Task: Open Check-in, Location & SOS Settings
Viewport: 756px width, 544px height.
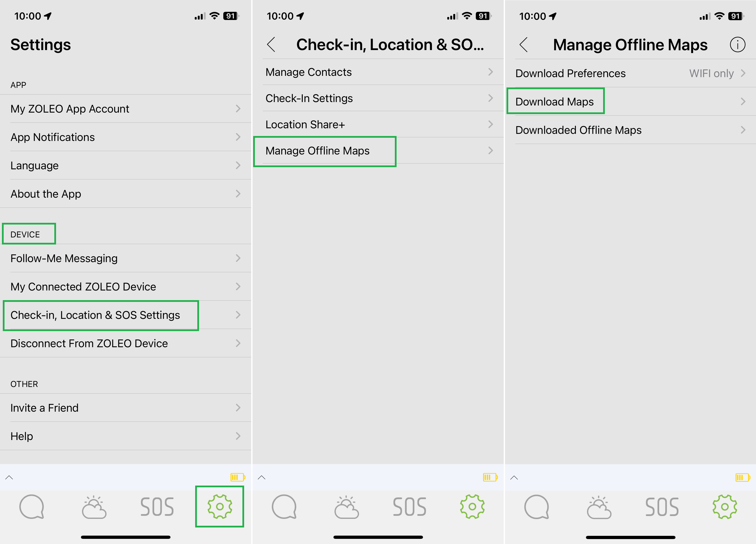Action: pyautogui.click(x=126, y=315)
